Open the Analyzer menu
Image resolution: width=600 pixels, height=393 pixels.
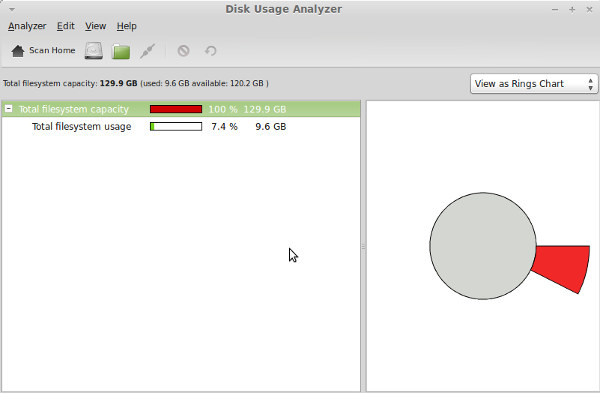27,26
